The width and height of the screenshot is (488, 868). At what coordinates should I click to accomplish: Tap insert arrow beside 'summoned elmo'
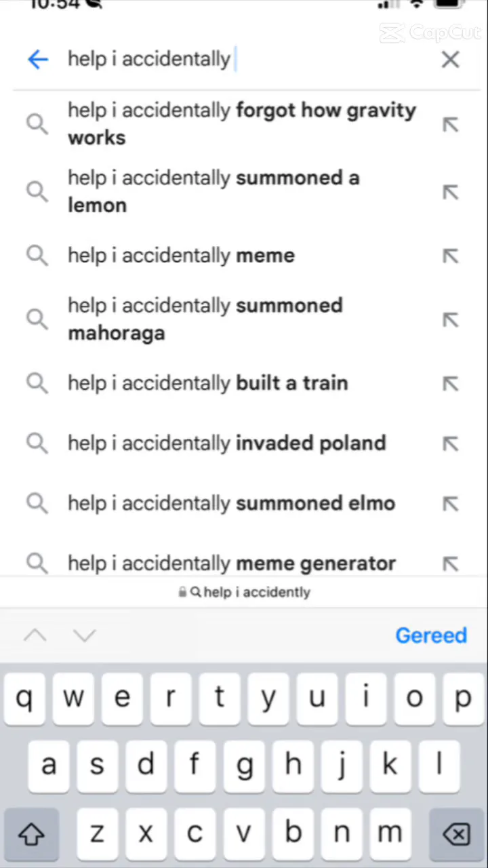(450, 504)
